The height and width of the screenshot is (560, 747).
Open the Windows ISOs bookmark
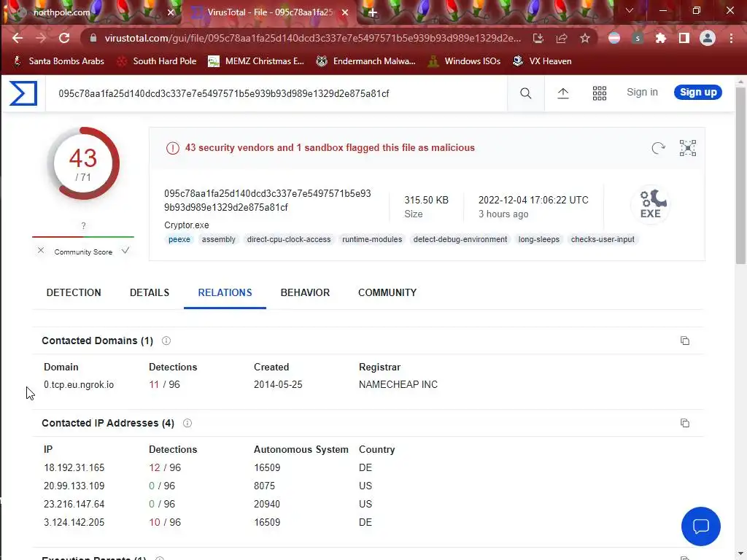tap(464, 61)
